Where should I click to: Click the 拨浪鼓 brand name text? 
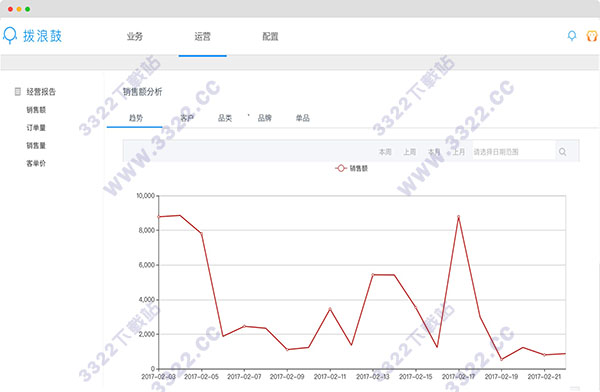pos(42,36)
